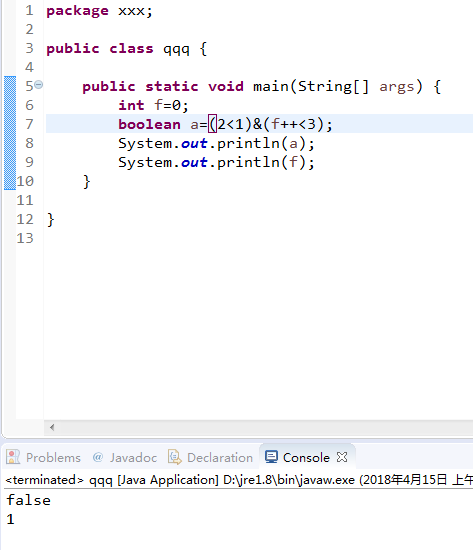Click line number 1 in the gutter
Viewport: 473px width, 550px height.
pyautogui.click(x=29, y=11)
